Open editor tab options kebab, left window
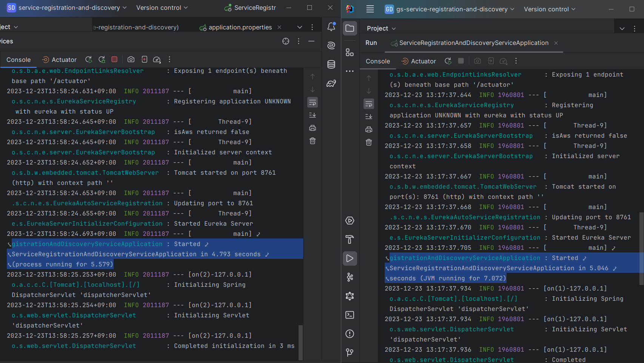The height and width of the screenshot is (363, 644). point(312,27)
